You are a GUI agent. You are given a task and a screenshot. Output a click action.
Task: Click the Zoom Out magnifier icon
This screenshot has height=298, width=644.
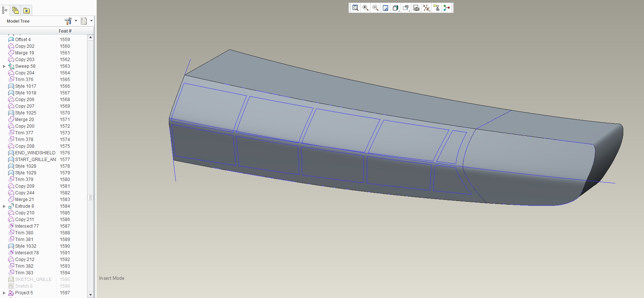376,8
